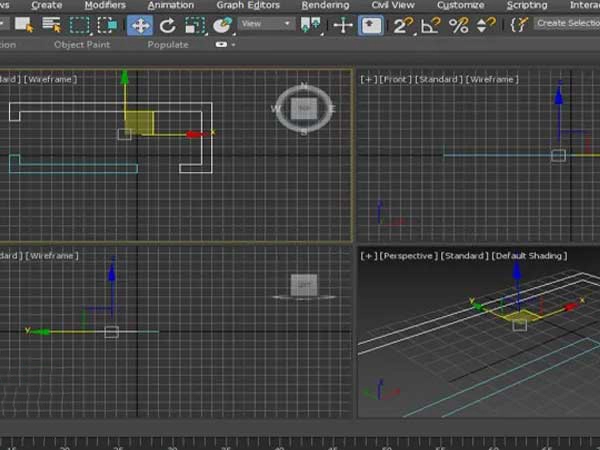The image size is (600, 450).
Task: Open the Customize menu
Action: pyautogui.click(x=461, y=5)
